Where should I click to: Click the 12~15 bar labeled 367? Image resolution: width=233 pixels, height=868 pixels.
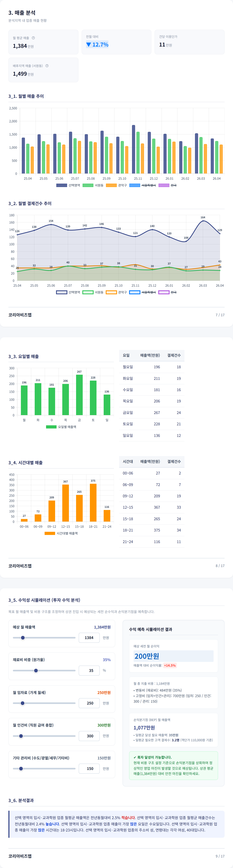[66, 503]
